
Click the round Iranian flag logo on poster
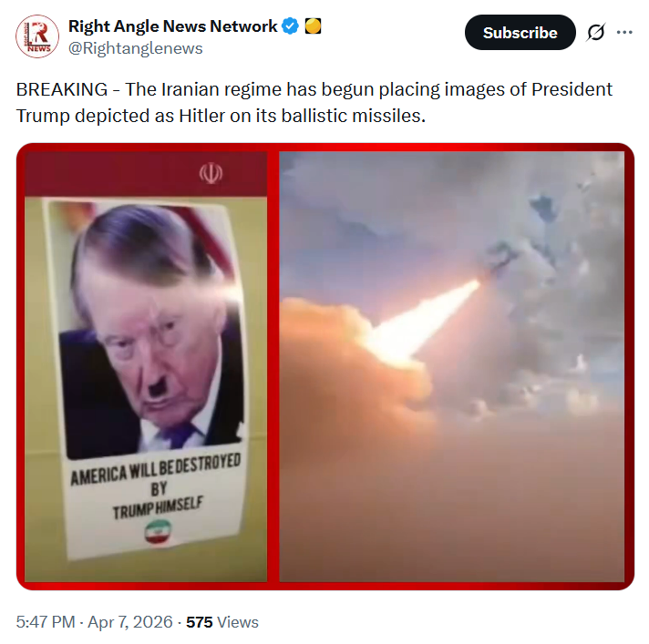coord(158,532)
